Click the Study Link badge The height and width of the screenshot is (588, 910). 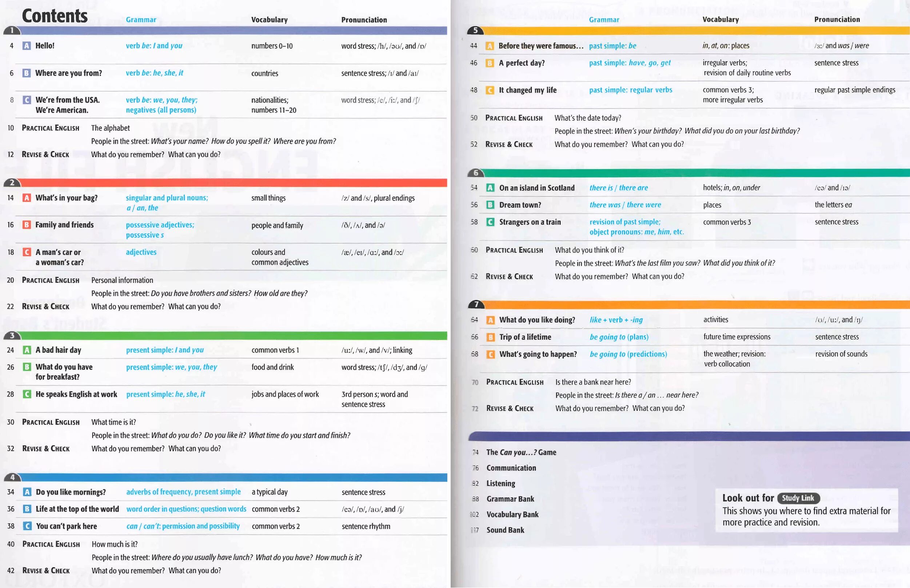(x=798, y=498)
